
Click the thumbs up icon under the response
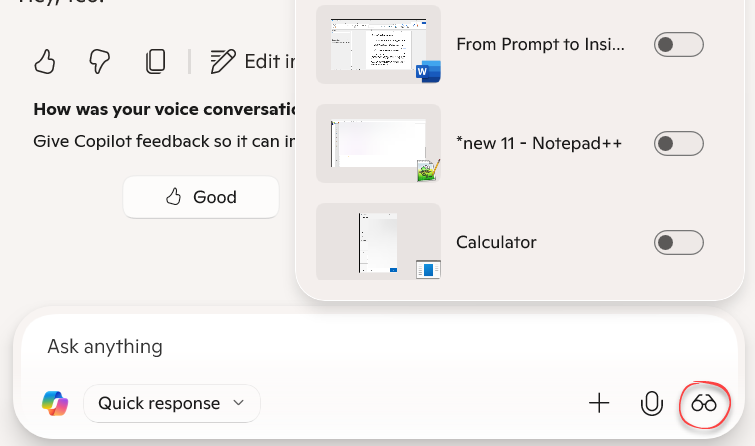click(x=45, y=62)
